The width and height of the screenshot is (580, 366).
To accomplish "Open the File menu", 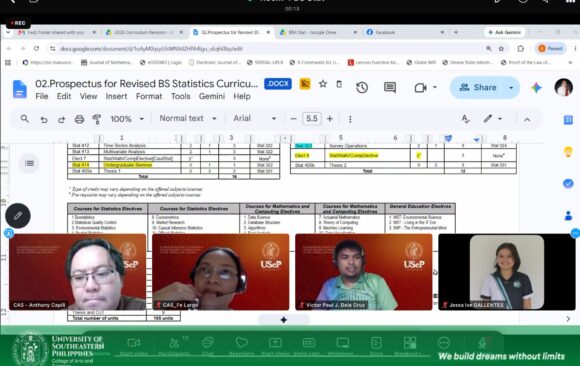I will point(42,97).
